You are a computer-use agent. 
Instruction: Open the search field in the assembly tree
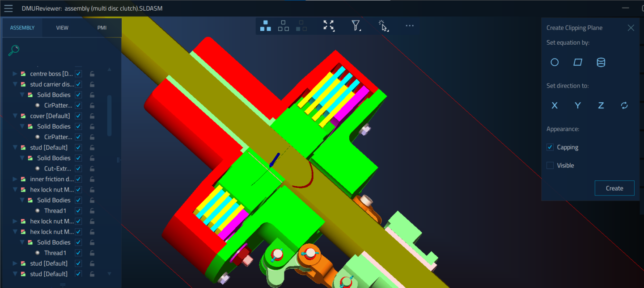[13, 50]
